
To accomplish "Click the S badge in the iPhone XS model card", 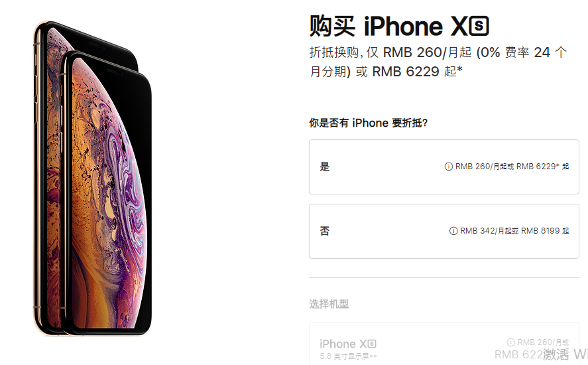I will pos(372,344).
